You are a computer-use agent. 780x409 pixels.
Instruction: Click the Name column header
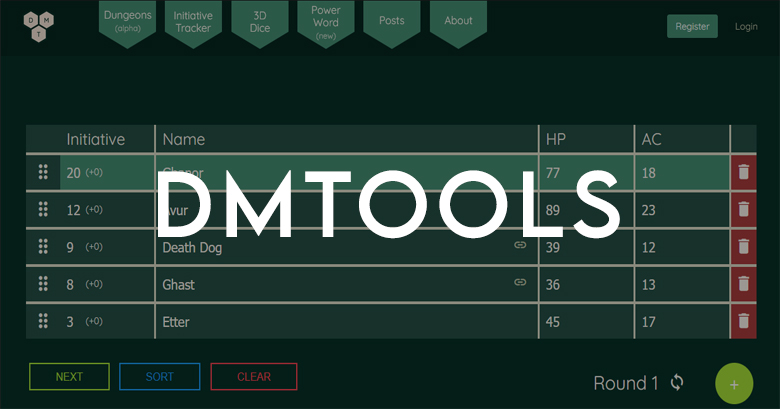(184, 139)
